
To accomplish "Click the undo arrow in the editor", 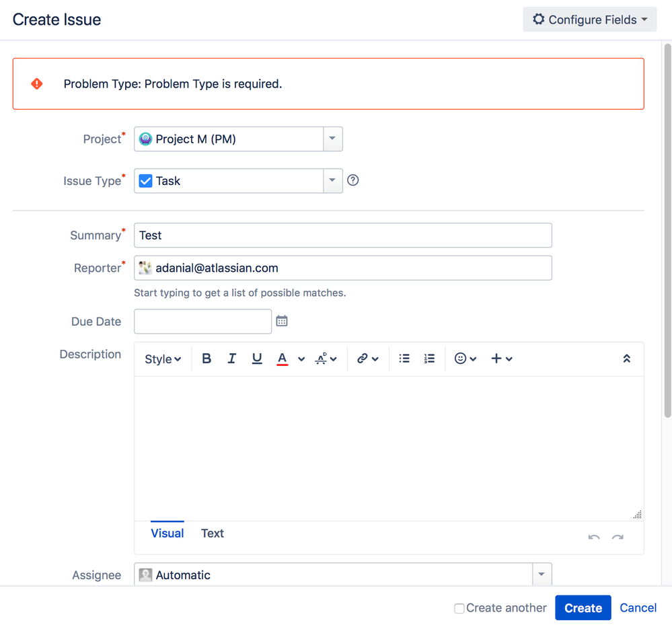I will pos(594,537).
